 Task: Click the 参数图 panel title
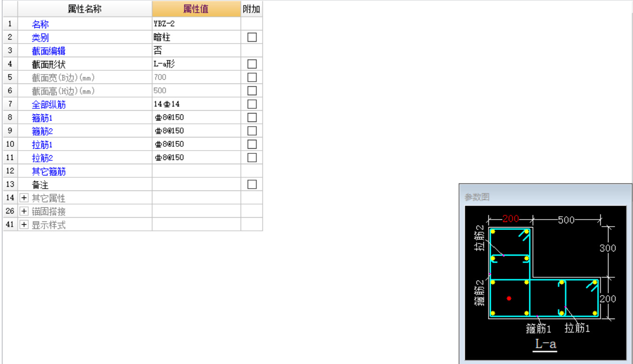477,197
